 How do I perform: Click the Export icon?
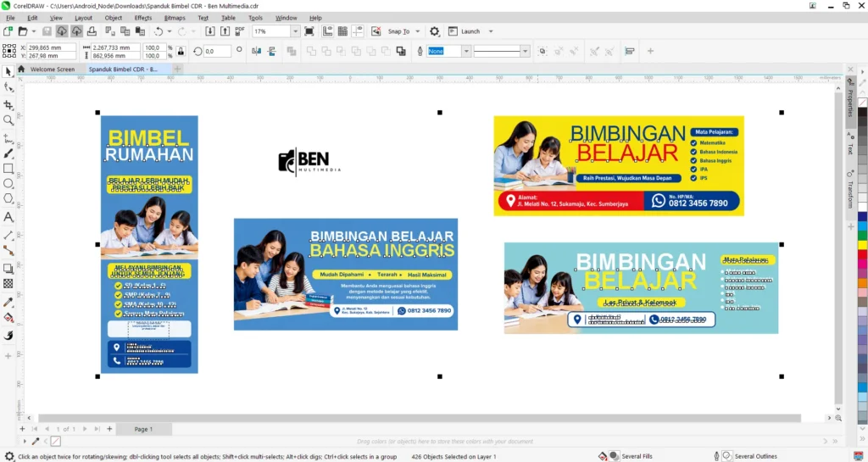coord(225,31)
